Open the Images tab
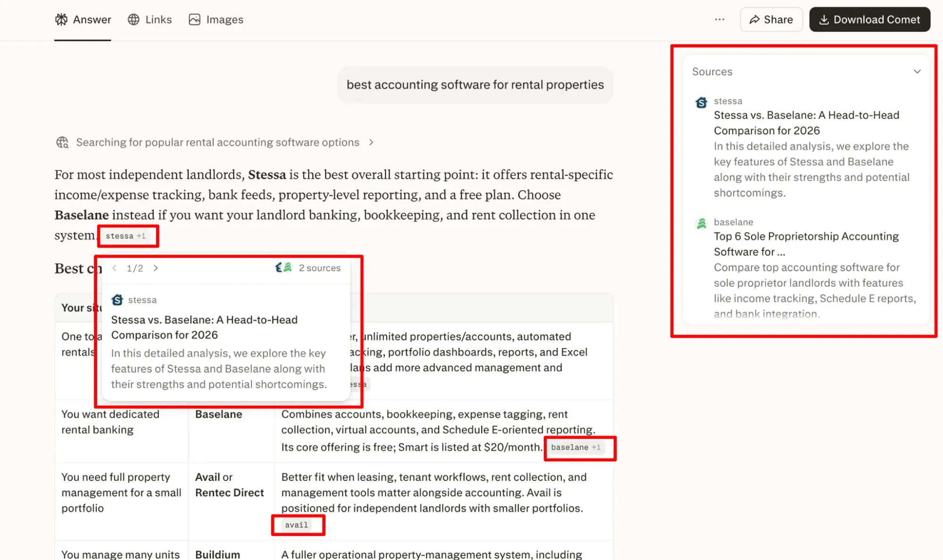 tap(216, 19)
